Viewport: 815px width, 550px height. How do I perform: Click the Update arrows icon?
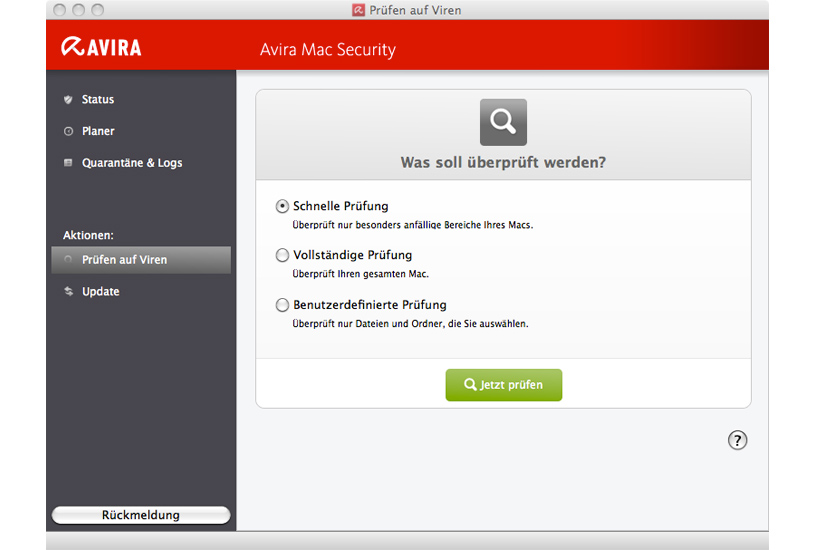[x=69, y=291]
